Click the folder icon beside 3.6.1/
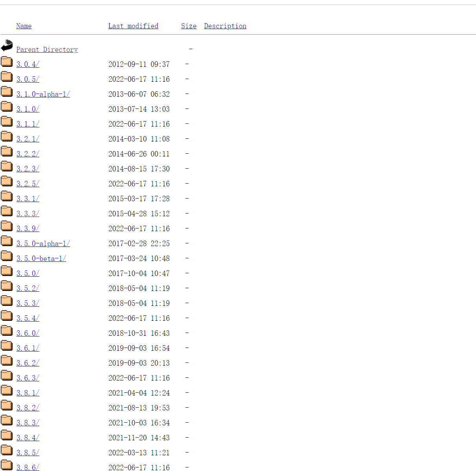476x471 pixels. pos(7,345)
